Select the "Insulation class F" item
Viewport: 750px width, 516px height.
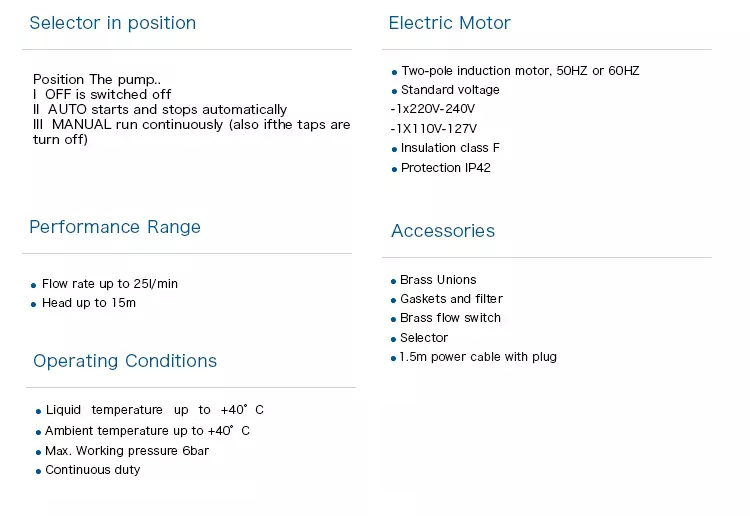click(x=450, y=148)
